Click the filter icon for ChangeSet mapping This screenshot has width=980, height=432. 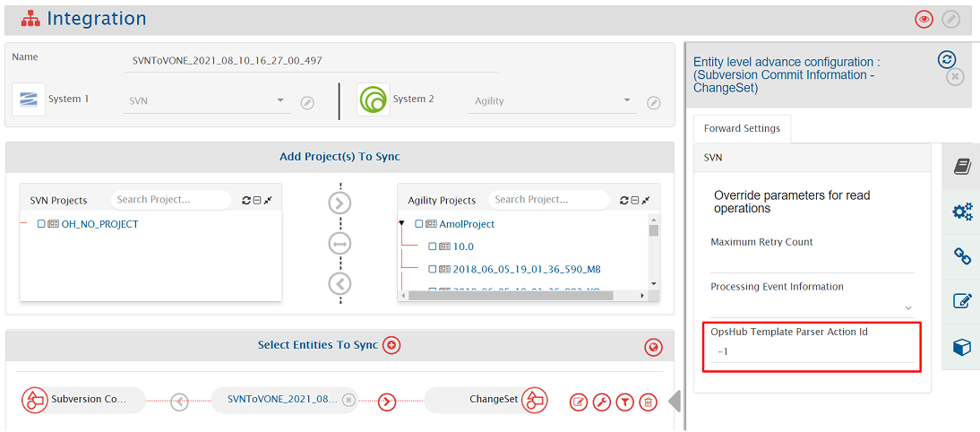tap(625, 402)
